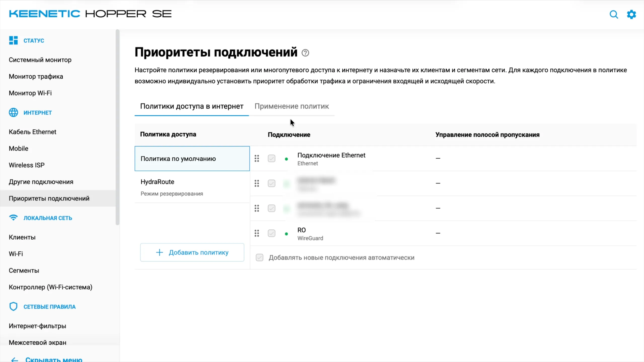Toggle checkbox for Подключение Ethernet

pyautogui.click(x=271, y=158)
